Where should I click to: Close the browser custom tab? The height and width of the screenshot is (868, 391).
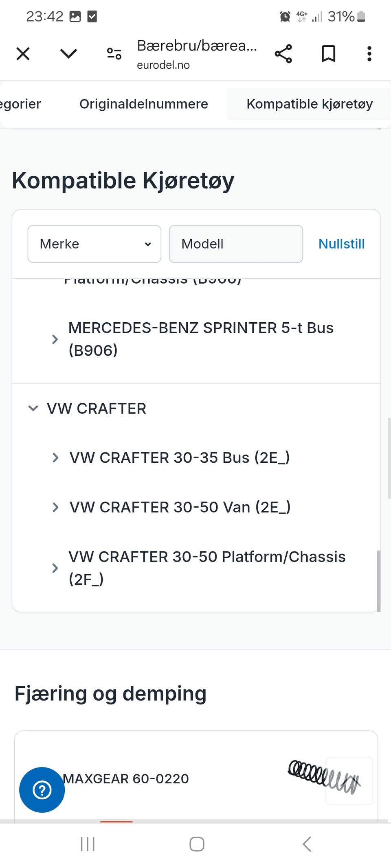[23, 54]
